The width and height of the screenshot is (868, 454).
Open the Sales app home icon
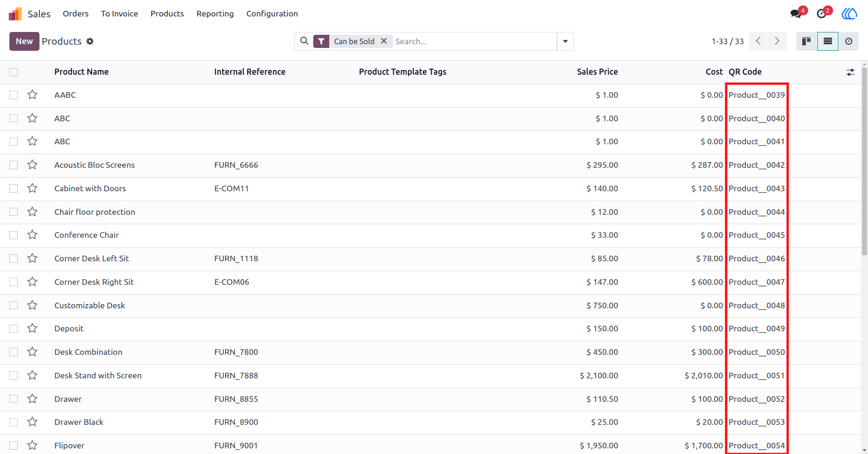[15, 14]
